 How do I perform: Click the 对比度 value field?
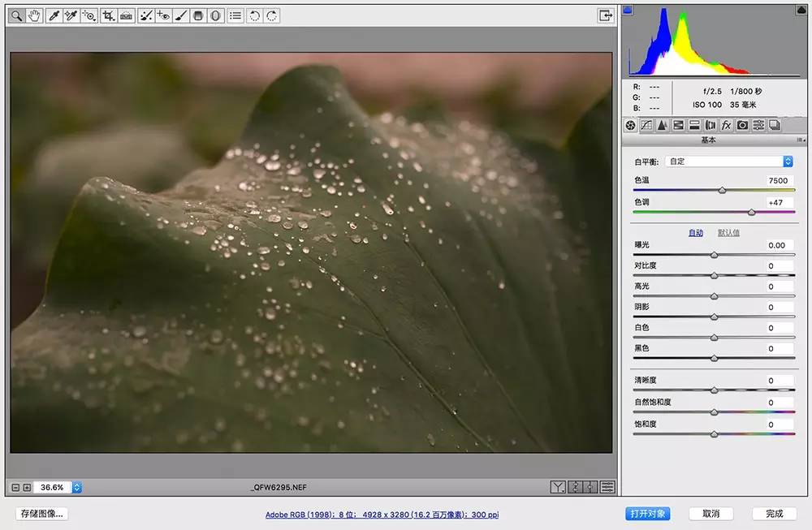tap(779, 265)
